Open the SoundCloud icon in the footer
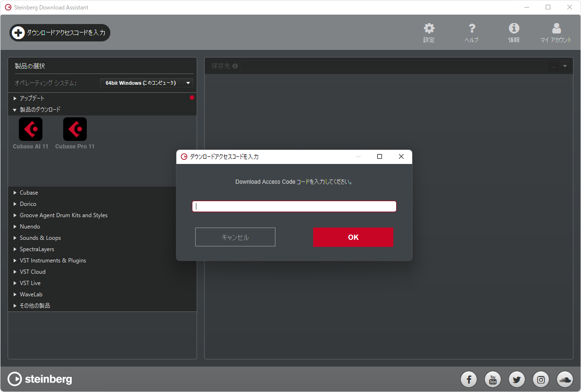 (x=565, y=379)
